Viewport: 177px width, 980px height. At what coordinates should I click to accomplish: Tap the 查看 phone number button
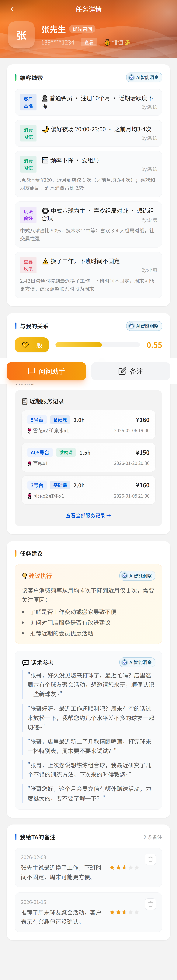[x=89, y=42]
